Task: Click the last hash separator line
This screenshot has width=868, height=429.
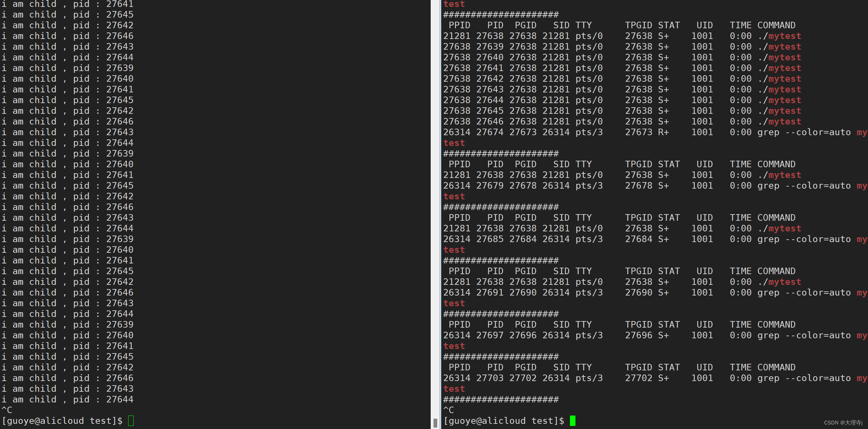Action: [501, 400]
